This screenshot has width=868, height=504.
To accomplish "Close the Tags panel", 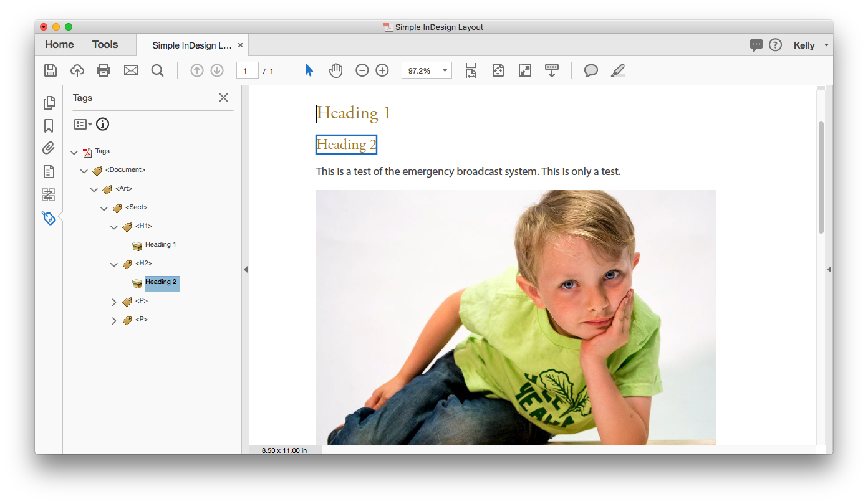I will click(x=223, y=97).
